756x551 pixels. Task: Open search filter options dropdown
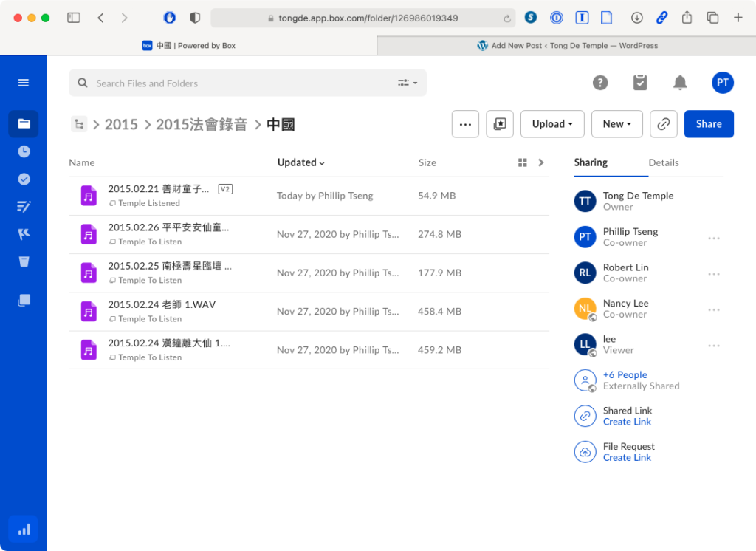pos(408,83)
